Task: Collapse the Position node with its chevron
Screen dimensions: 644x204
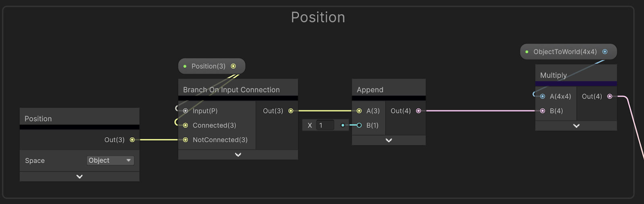Action: [80, 177]
